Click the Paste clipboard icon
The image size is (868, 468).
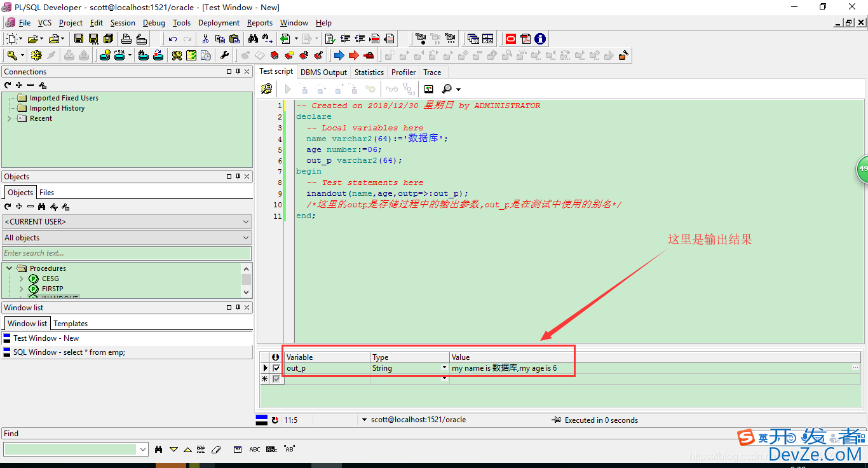234,39
